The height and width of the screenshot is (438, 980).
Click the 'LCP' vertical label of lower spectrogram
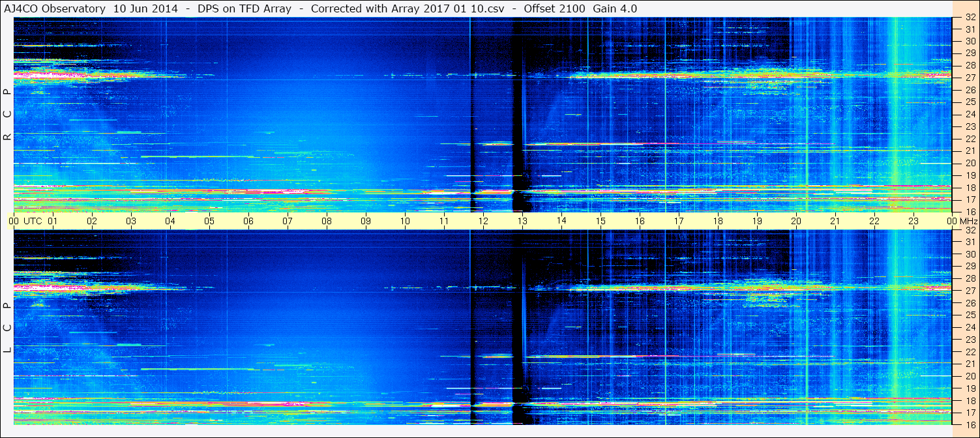[7, 328]
